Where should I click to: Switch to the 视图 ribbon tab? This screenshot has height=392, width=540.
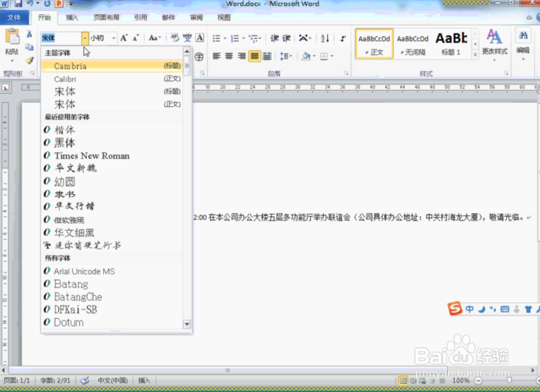pyautogui.click(x=225, y=17)
